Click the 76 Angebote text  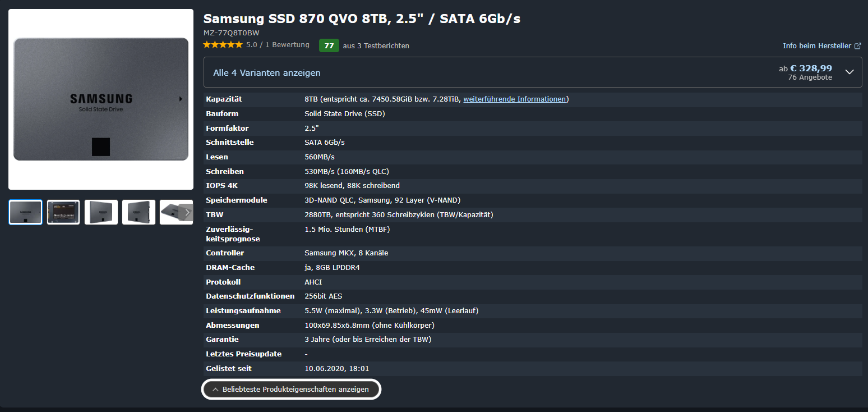click(x=810, y=78)
